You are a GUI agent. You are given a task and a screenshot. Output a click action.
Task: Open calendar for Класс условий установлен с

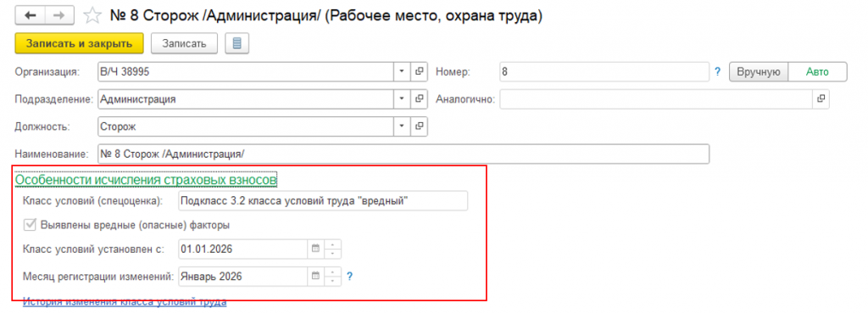[315, 250]
